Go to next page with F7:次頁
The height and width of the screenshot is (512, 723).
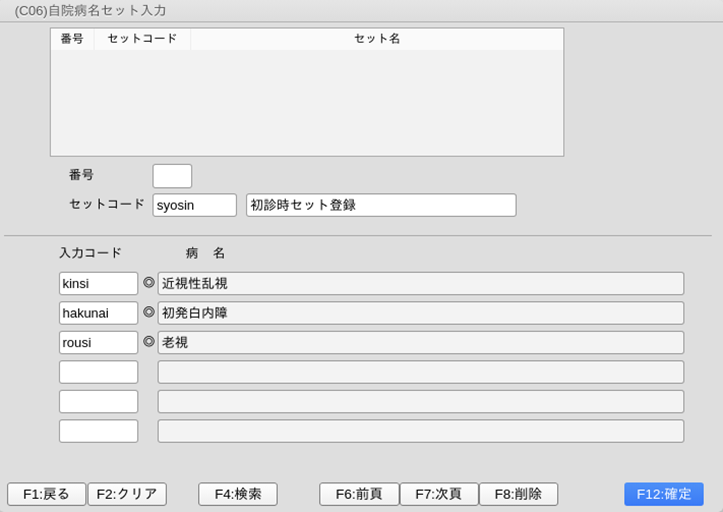439,494
